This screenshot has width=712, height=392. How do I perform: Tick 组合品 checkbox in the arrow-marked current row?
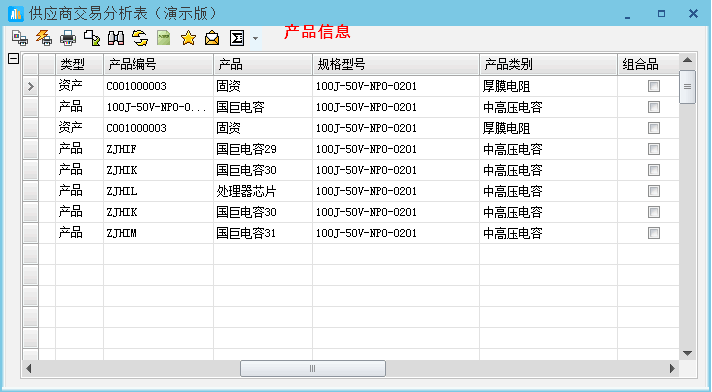click(654, 86)
